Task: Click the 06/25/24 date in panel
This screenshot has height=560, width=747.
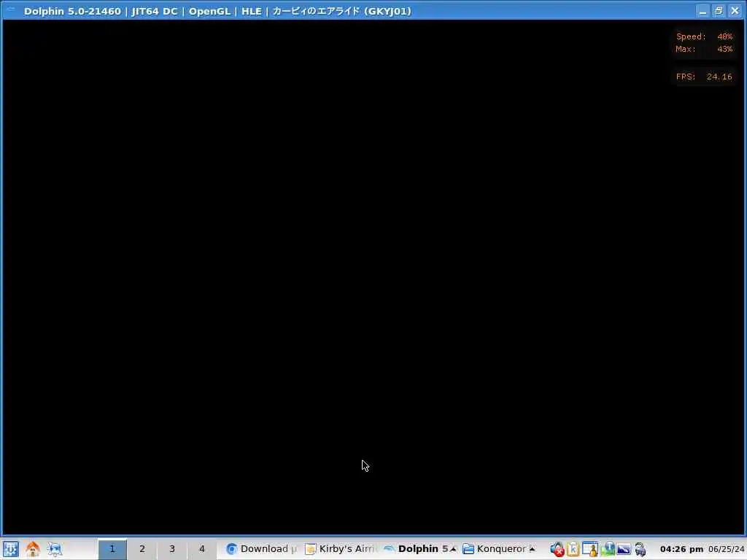Action: [x=726, y=549]
